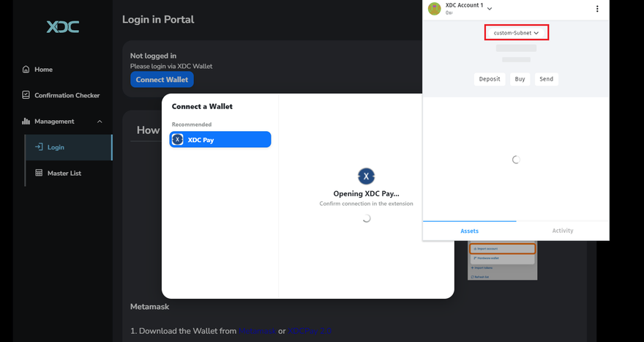This screenshot has width=644, height=342.
Task: Collapse the Management section chevron
Action: (100, 122)
